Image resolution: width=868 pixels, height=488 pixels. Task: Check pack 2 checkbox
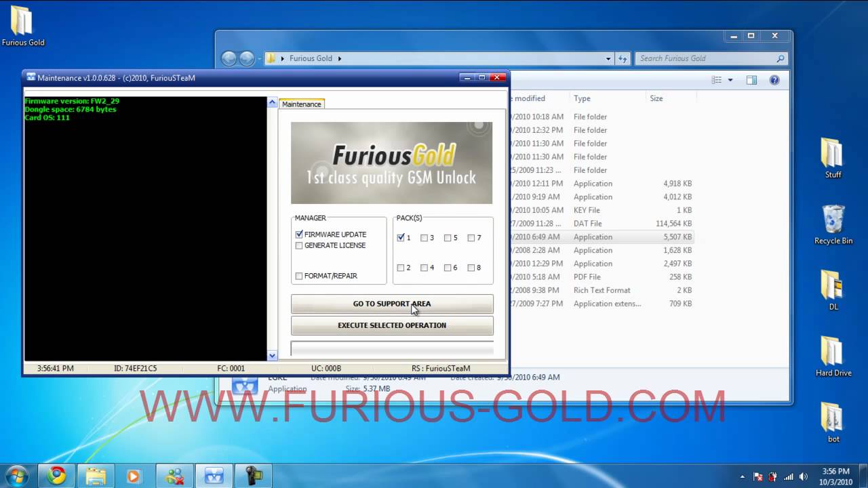click(401, 268)
